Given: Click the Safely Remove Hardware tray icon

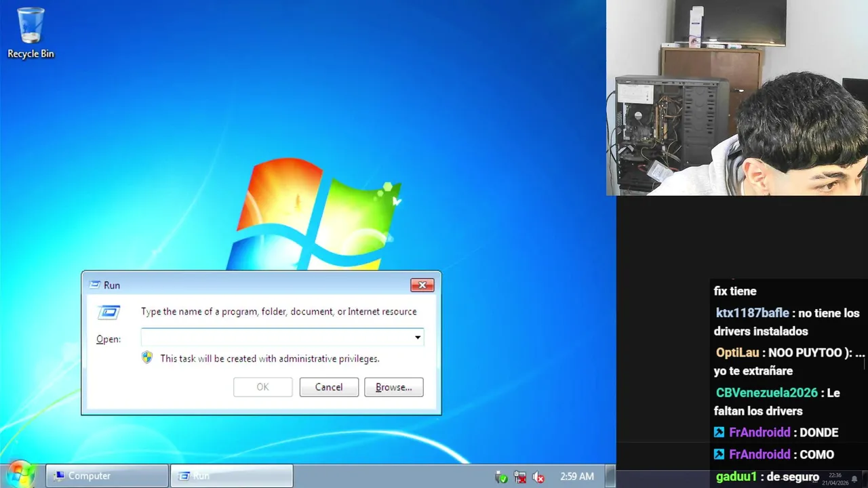Looking at the screenshot, I should click(x=501, y=477).
